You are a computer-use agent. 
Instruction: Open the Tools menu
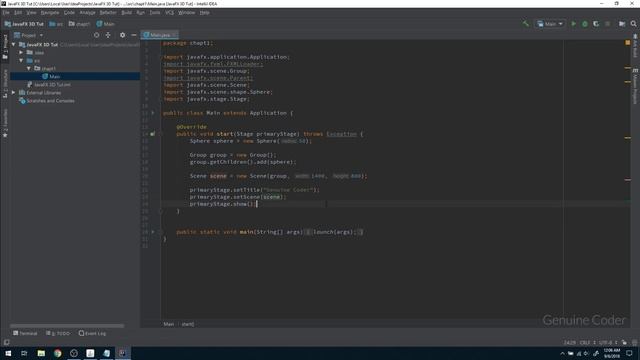[x=155, y=13]
